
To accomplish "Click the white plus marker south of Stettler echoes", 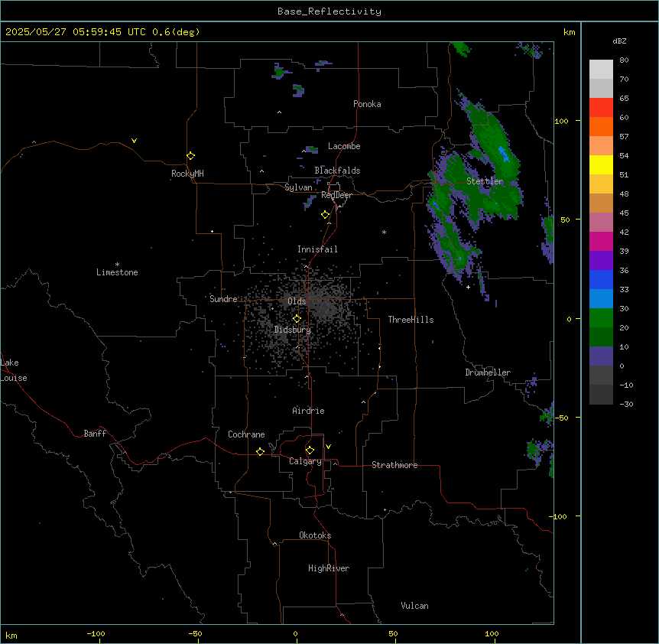I will coord(468,287).
